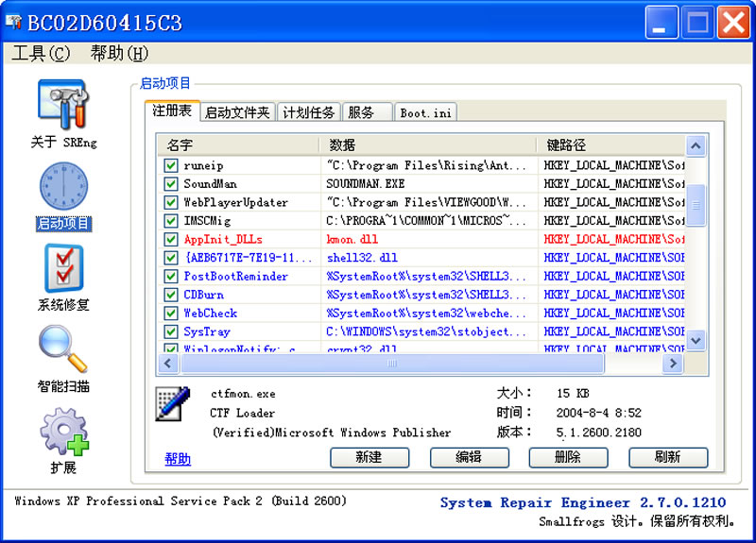Toggle the CDBurn checkbox
This screenshot has height=543, width=756.
171,295
